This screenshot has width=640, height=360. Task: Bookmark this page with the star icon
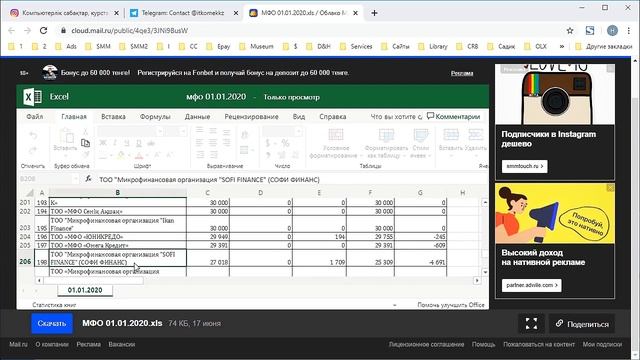[570, 31]
